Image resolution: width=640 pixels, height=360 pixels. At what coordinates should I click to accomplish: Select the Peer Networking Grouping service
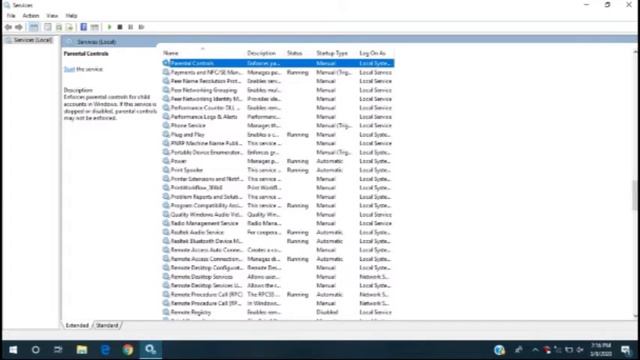[x=278, y=90]
